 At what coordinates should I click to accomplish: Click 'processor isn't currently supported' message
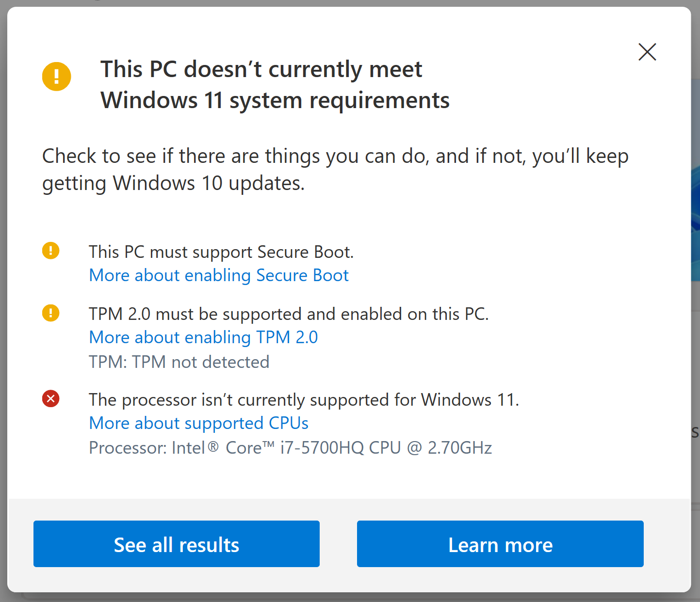click(304, 400)
